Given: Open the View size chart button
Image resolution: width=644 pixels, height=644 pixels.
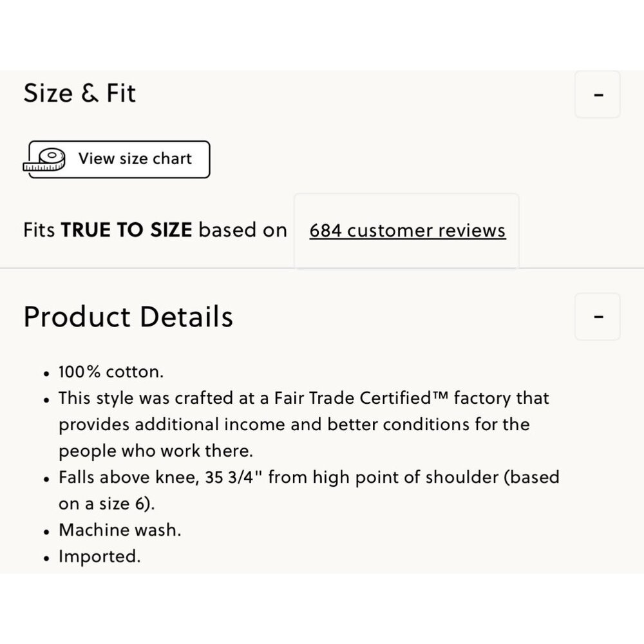Looking at the screenshot, I should (x=135, y=159).
